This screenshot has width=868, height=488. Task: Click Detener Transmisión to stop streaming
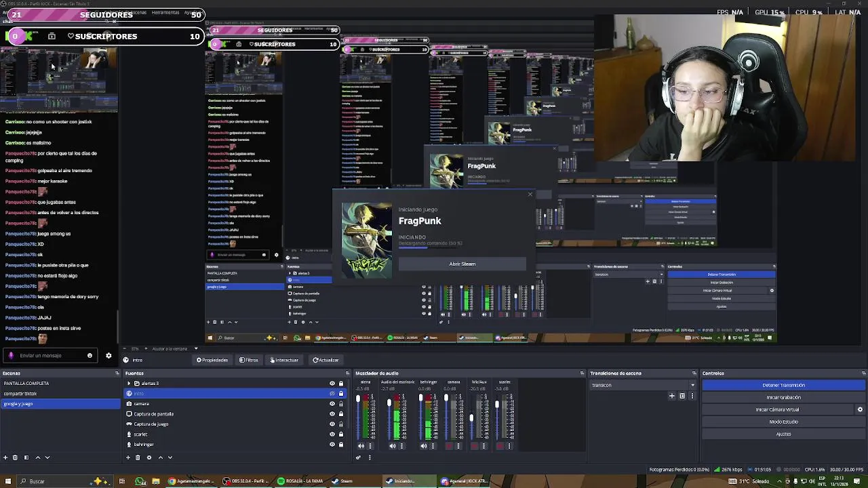pyautogui.click(x=783, y=385)
